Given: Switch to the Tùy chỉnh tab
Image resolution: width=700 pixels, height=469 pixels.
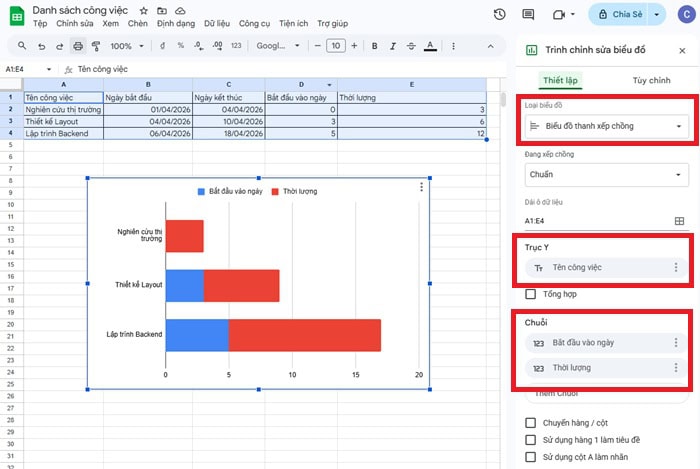Looking at the screenshot, I should [651, 80].
